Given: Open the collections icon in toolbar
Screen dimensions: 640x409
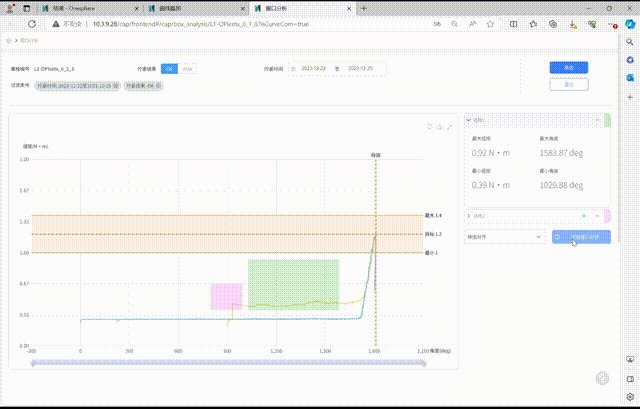Looking at the screenshot, I should click(553, 24).
